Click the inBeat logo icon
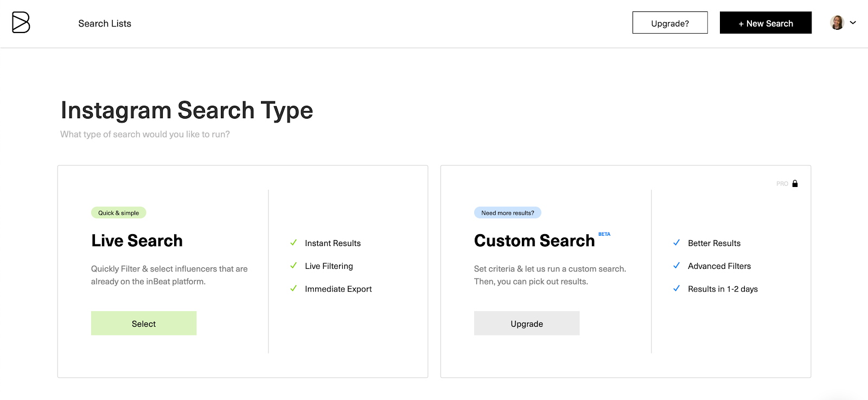 click(21, 23)
